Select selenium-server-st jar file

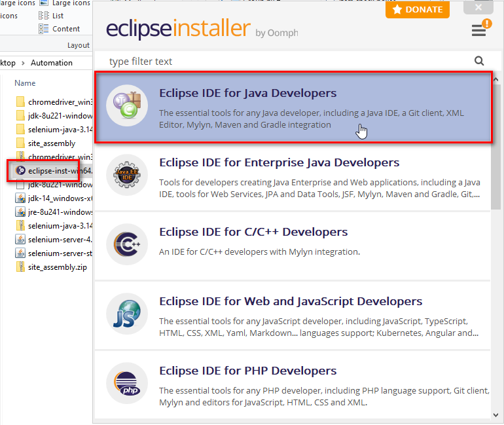54,253
